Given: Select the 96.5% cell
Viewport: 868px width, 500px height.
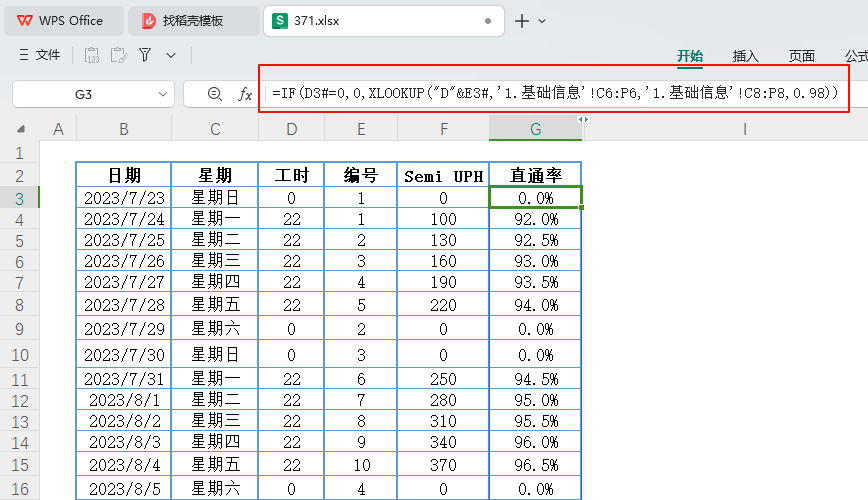Looking at the screenshot, I should click(535, 465).
